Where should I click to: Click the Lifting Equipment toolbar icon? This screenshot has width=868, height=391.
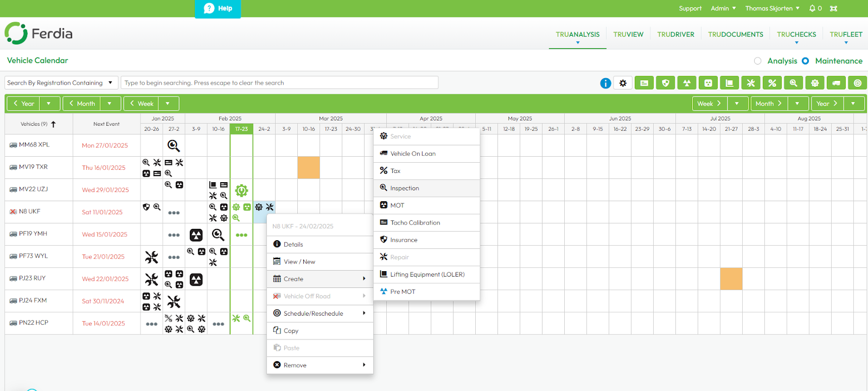click(x=730, y=83)
